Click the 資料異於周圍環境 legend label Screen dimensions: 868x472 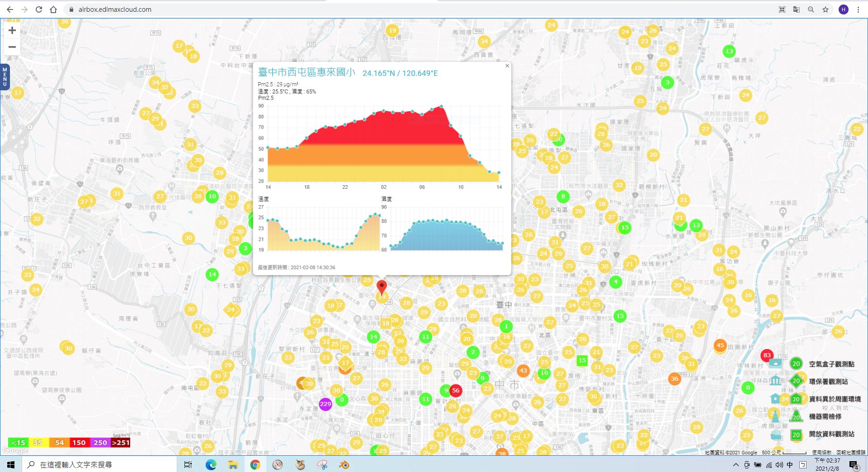click(835, 399)
